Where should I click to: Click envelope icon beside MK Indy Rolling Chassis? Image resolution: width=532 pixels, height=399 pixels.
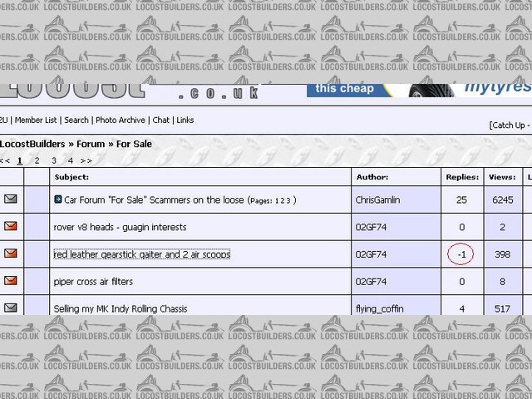(x=11, y=308)
